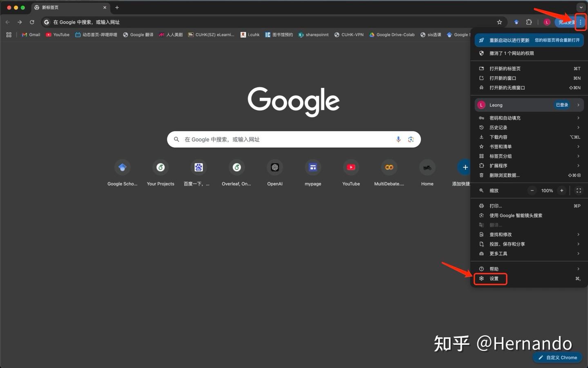Open a new tab with the plus icon

pos(117,7)
